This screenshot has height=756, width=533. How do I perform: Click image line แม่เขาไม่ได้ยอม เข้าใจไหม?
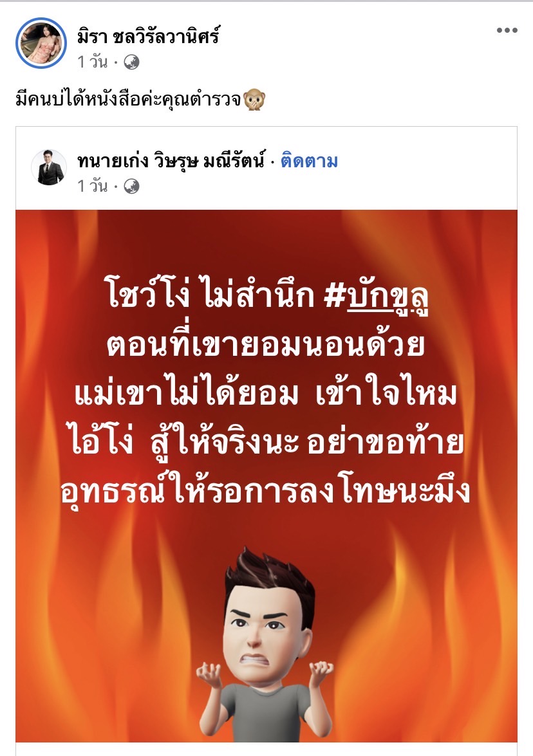[266, 393]
